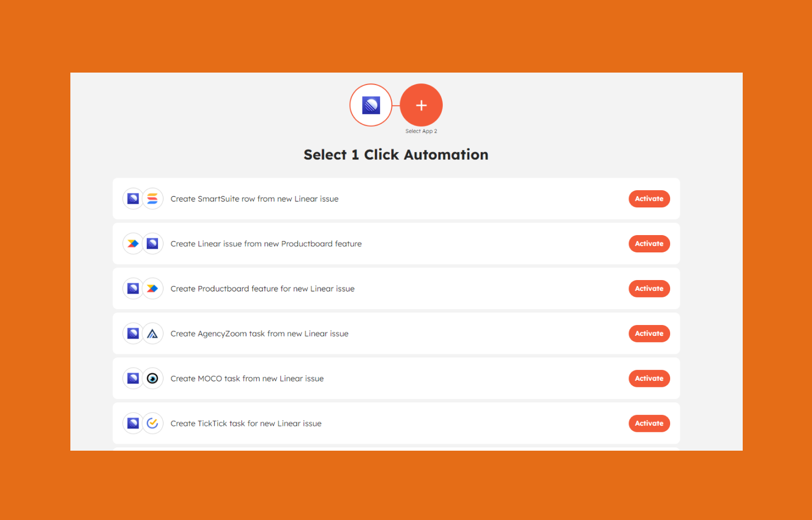Click Linear icon in MOCO row
This screenshot has height=520, width=812.
[x=133, y=379]
